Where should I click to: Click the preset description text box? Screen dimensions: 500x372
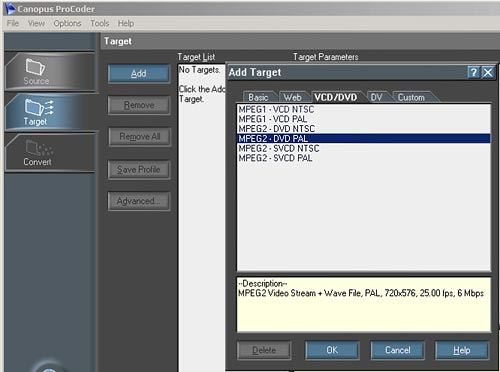point(363,304)
